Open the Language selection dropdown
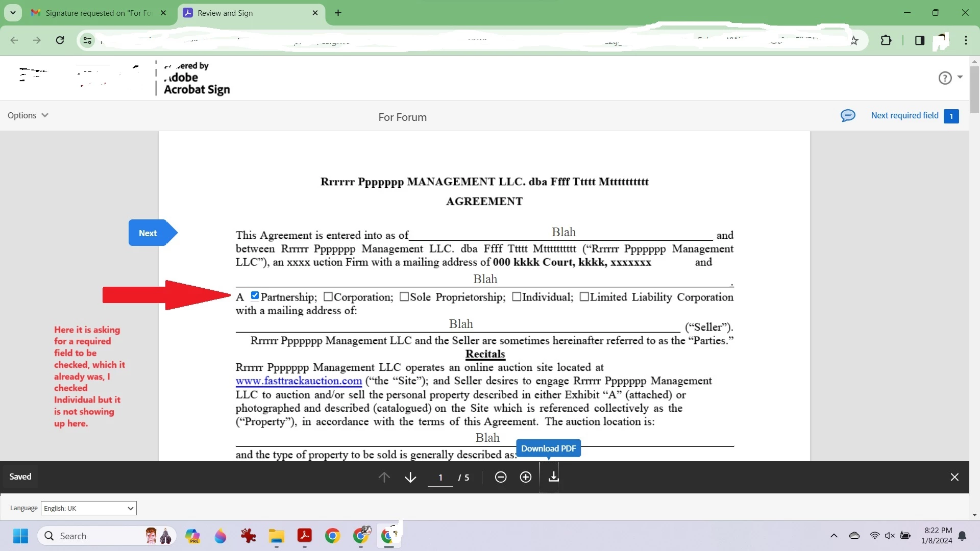This screenshot has width=980, height=551. coord(88,508)
